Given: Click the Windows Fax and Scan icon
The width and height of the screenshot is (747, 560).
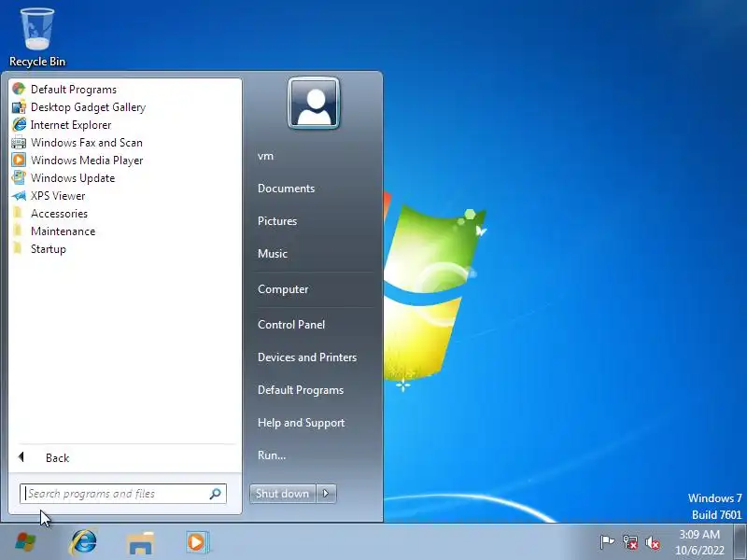Looking at the screenshot, I should pyautogui.click(x=19, y=143).
